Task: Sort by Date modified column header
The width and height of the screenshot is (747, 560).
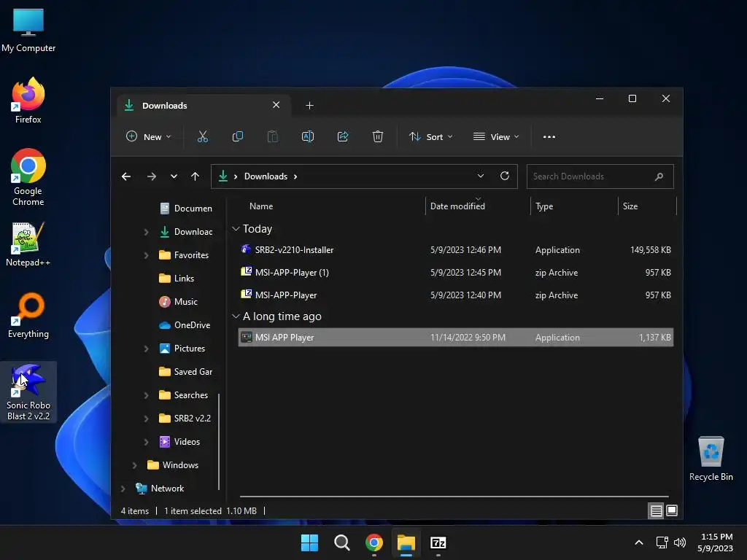Action: point(457,206)
